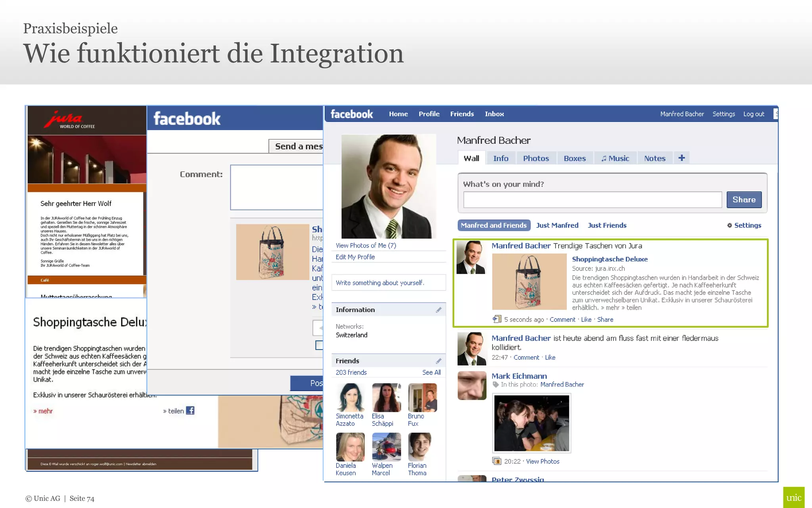The width and height of the screenshot is (812, 508).
Task: Click Like on the Trendige Taschen post
Action: click(586, 319)
